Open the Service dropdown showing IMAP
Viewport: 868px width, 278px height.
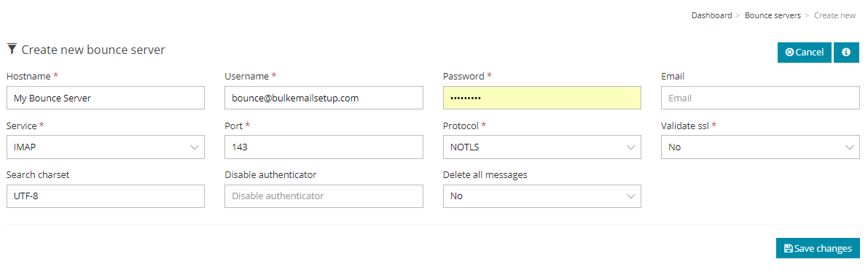click(x=106, y=147)
